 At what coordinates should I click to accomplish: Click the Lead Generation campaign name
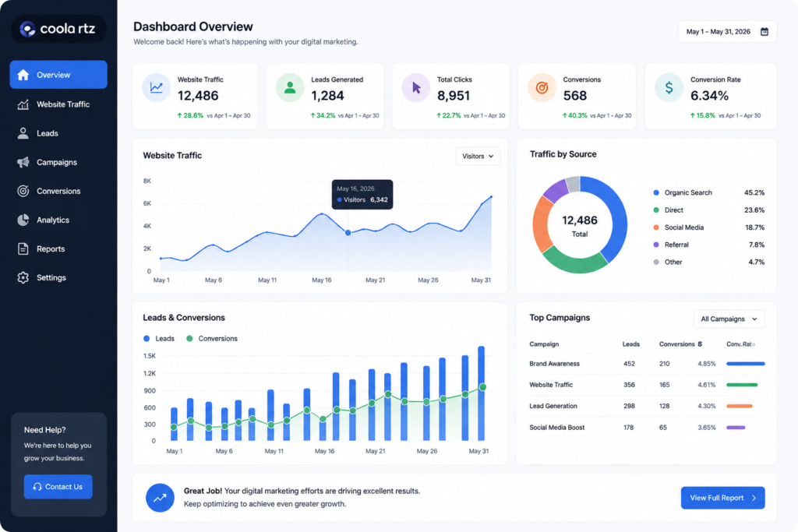click(553, 406)
